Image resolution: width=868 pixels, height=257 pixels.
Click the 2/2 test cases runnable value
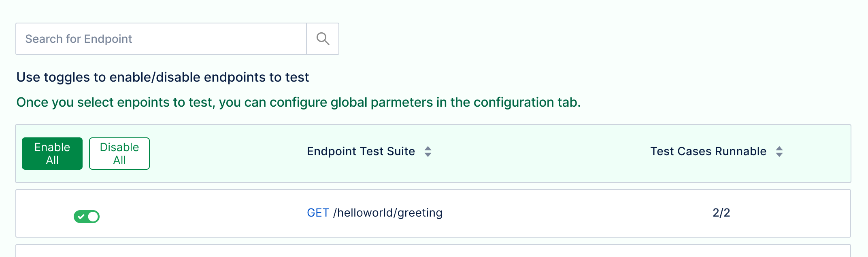pos(721,213)
